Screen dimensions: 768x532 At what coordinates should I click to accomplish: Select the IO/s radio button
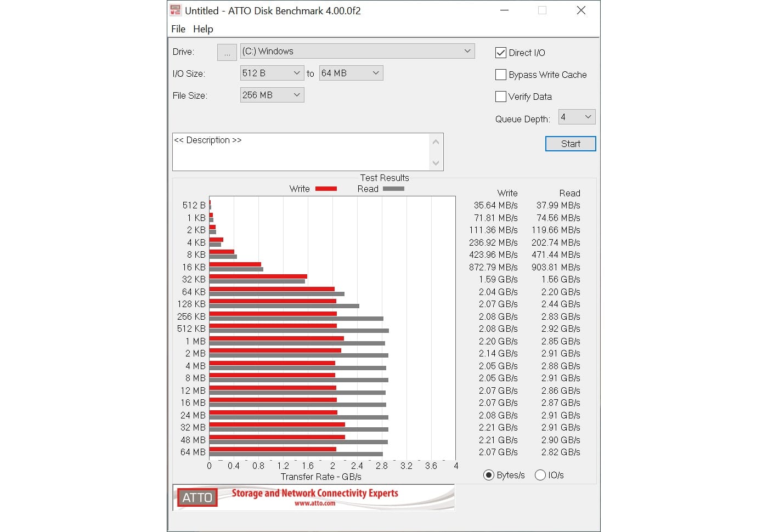click(540, 475)
